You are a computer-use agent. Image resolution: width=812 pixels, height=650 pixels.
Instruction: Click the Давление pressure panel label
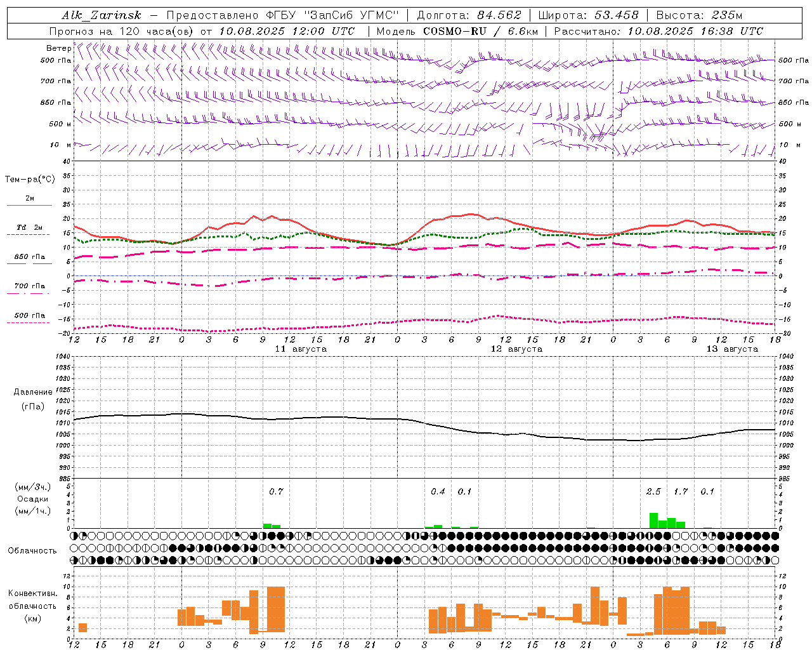pyautogui.click(x=33, y=392)
